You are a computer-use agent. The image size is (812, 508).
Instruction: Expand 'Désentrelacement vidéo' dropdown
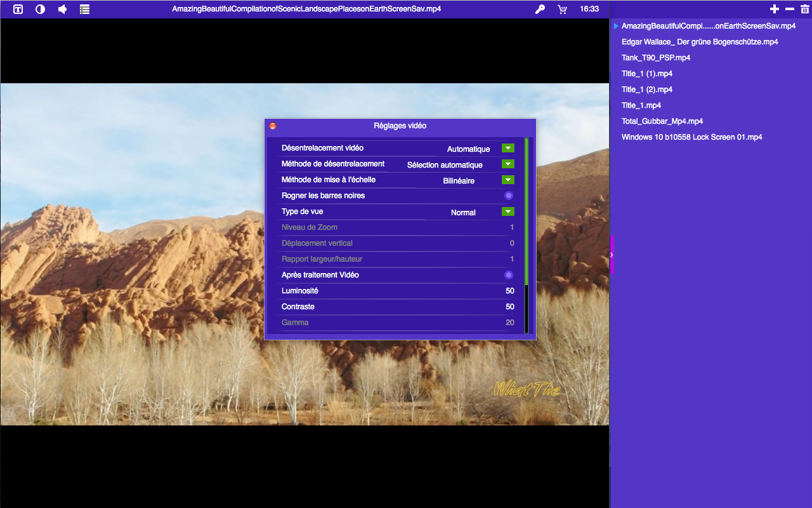507,148
